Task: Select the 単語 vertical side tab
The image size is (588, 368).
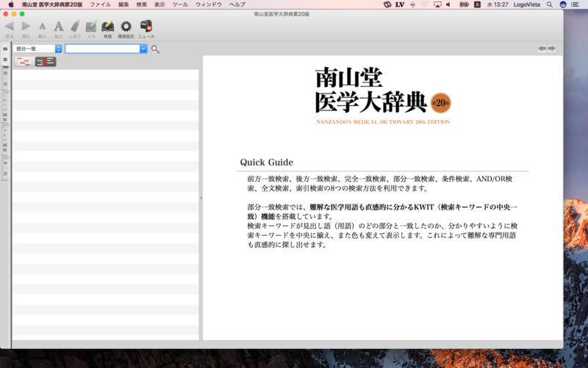Action: tap(5, 169)
